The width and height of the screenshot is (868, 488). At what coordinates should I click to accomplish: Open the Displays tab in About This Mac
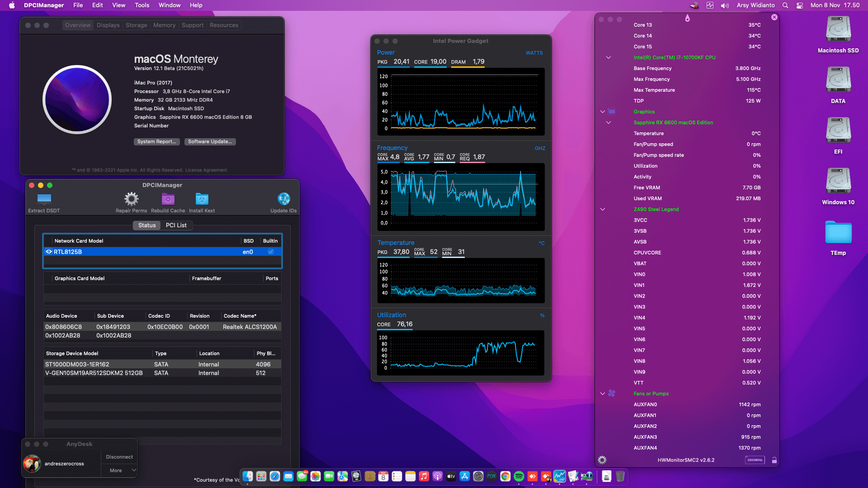point(108,25)
